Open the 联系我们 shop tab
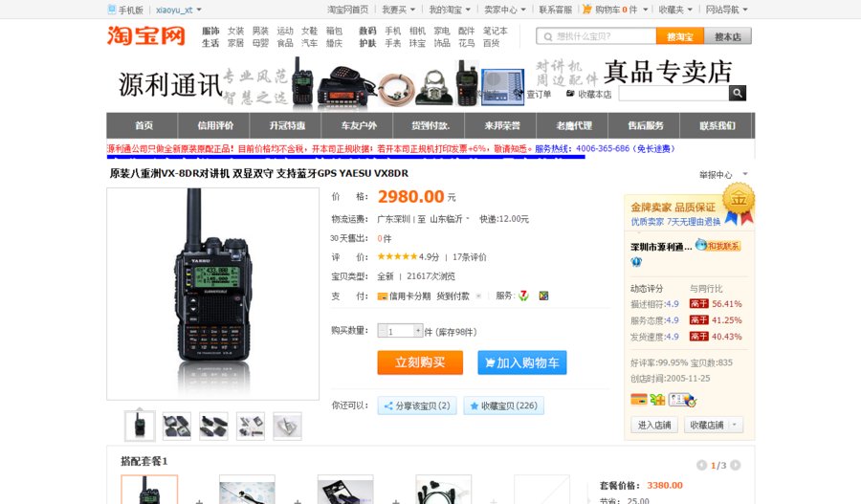The width and height of the screenshot is (861, 504). click(x=717, y=125)
